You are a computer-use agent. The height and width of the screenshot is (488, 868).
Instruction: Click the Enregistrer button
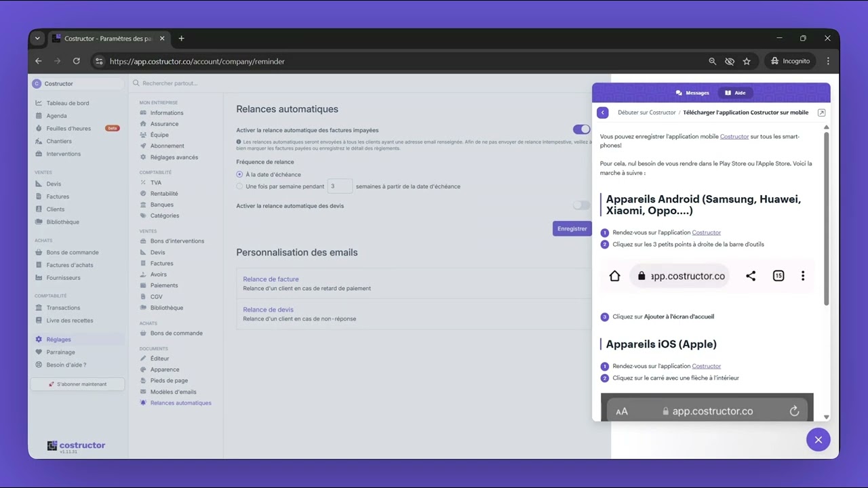point(572,228)
